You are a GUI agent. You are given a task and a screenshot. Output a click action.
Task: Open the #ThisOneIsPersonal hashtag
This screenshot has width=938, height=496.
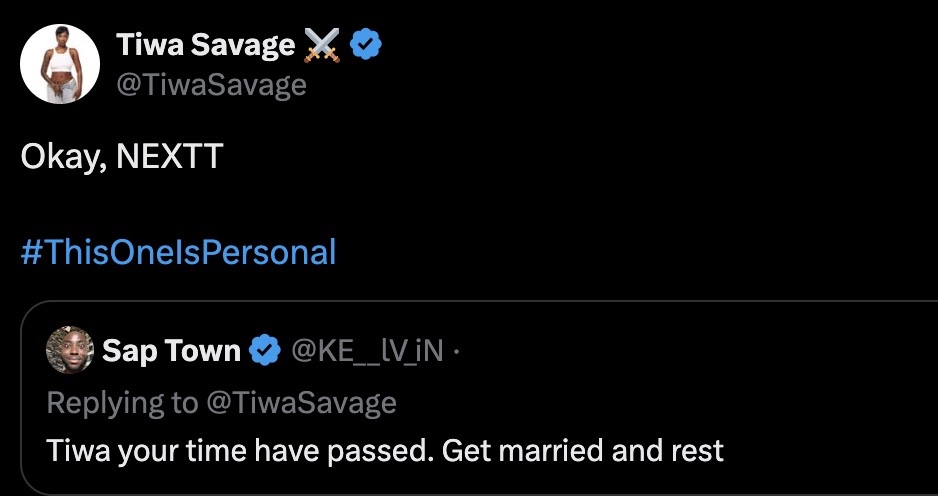tap(178, 252)
